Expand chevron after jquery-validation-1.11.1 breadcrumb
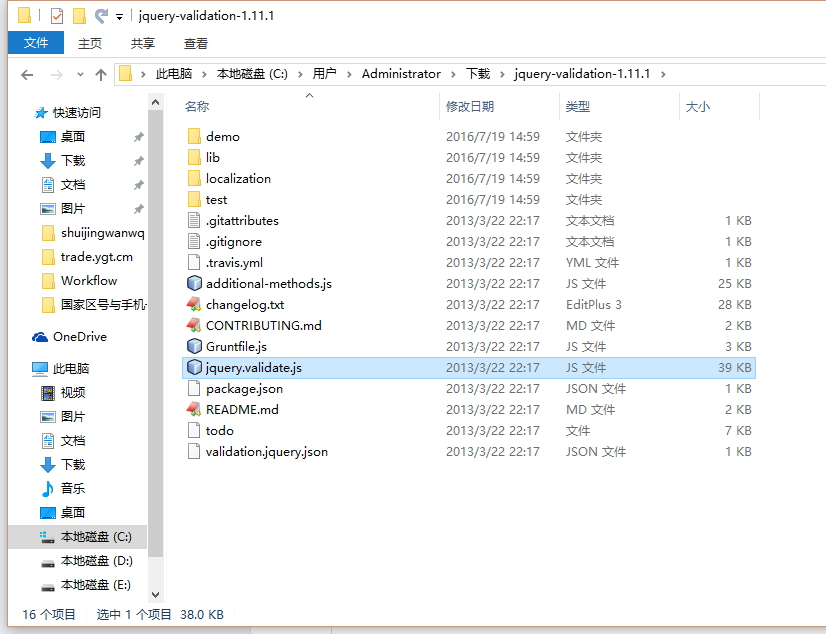This screenshot has height=634, width=826. [x=663, y=74]
